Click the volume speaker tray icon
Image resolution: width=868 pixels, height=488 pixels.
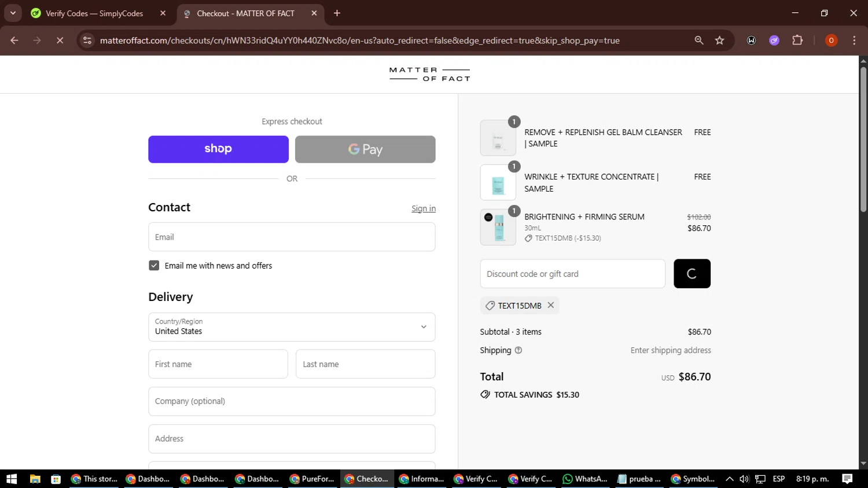tap(744, 479)
